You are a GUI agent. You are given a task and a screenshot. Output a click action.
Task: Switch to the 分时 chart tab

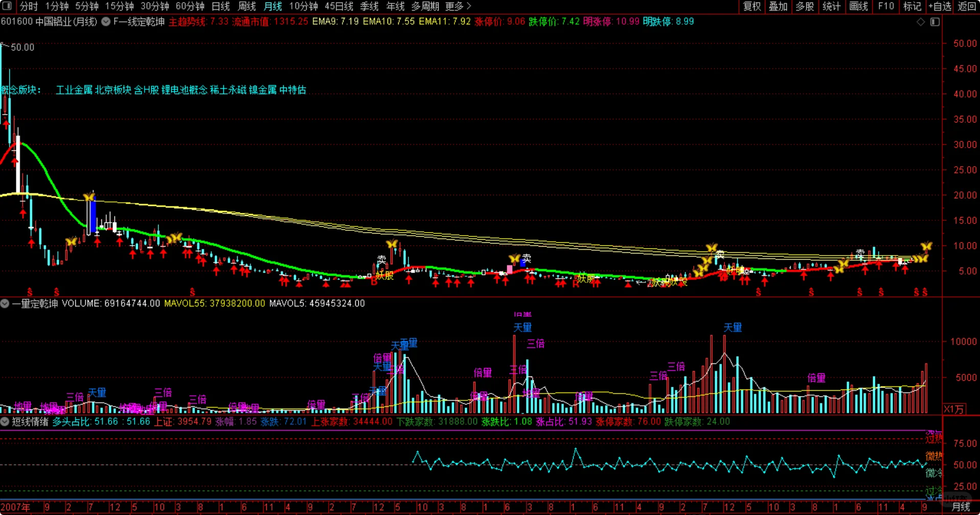(x=29, y=6)
